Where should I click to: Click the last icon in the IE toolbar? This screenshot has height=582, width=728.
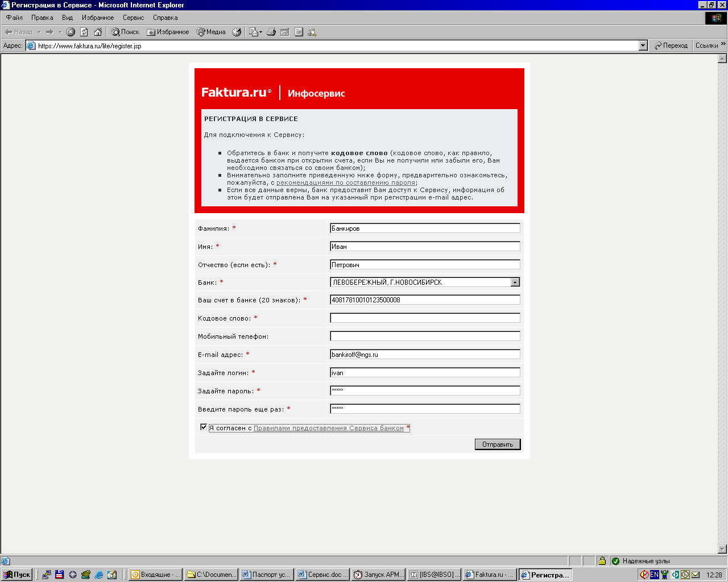pos(312,32)
